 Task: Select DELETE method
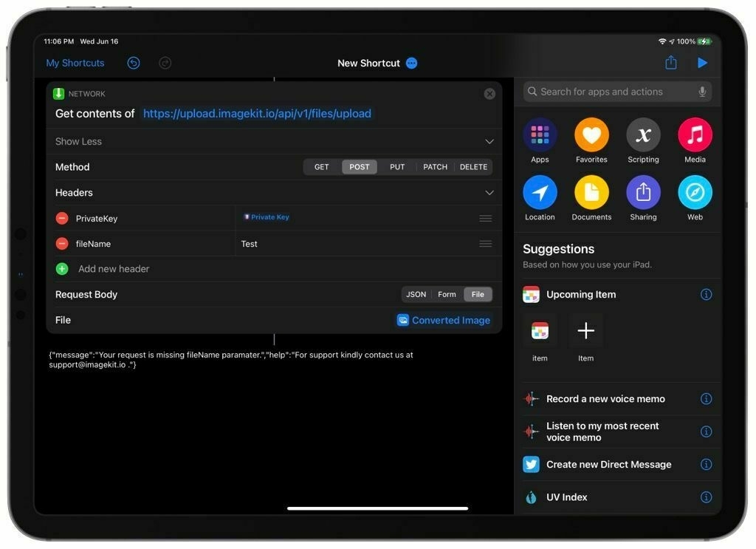[x=473, y=167]
